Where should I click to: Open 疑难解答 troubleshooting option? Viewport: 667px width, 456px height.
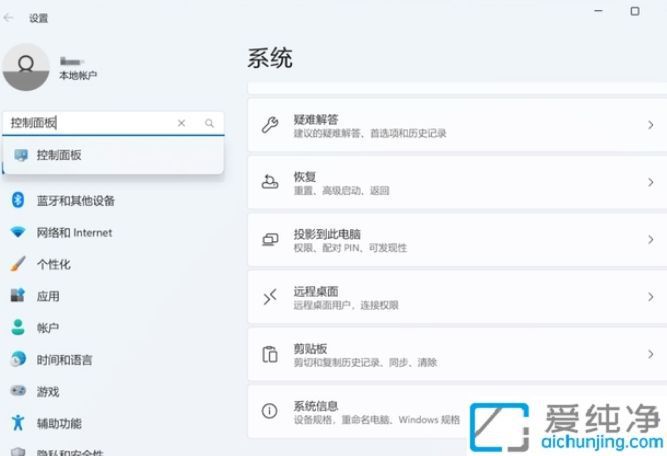(457, 125)
